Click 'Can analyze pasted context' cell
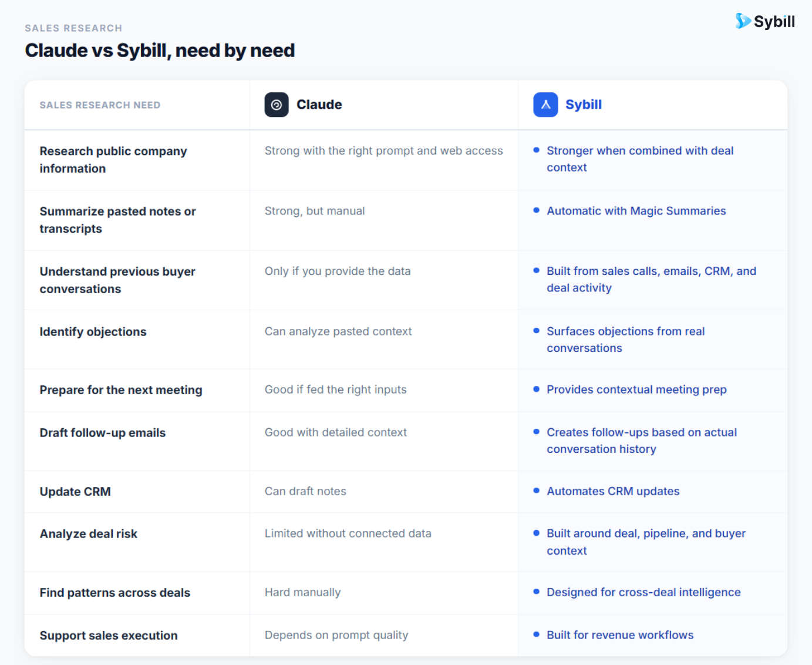The height and width of the screenshot is (665, 812). (x=338, y=331)
